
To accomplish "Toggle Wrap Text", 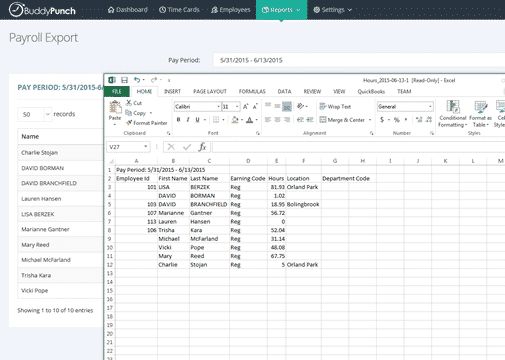I will [335, 106].
